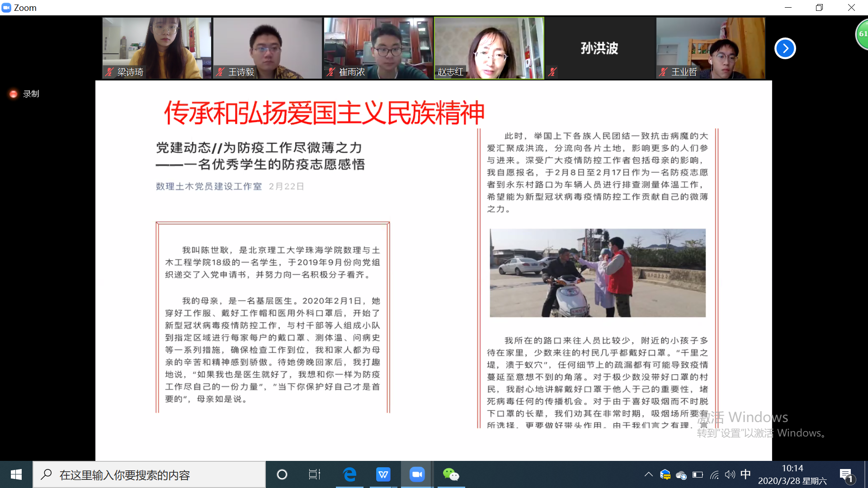
Task: Open the Windows Start menu
Action: point(16,474)
